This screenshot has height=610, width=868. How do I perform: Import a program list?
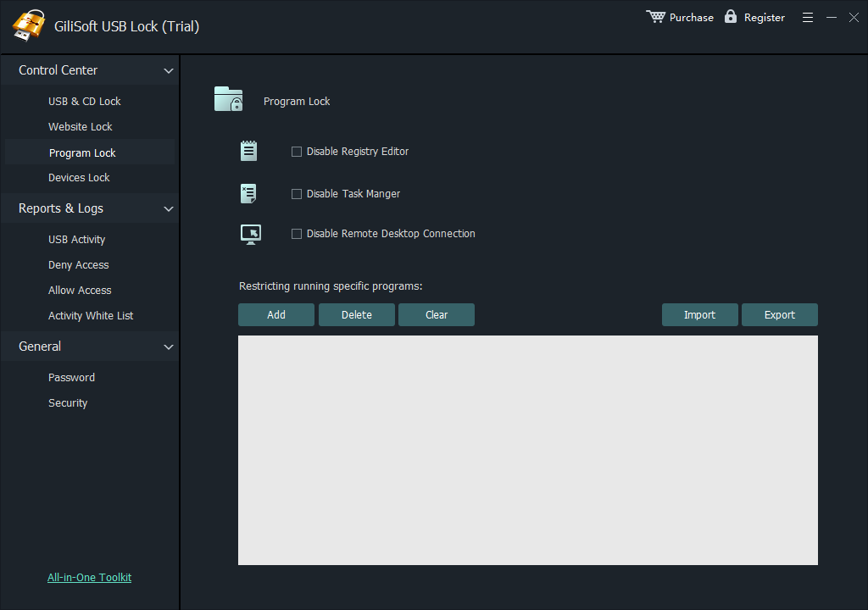[699, 315]
